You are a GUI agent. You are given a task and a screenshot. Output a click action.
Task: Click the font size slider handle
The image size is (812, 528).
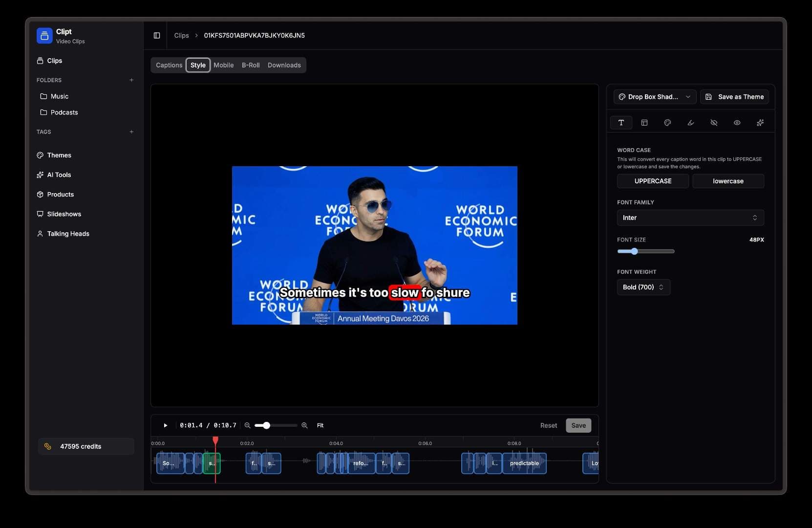(634, 251)
